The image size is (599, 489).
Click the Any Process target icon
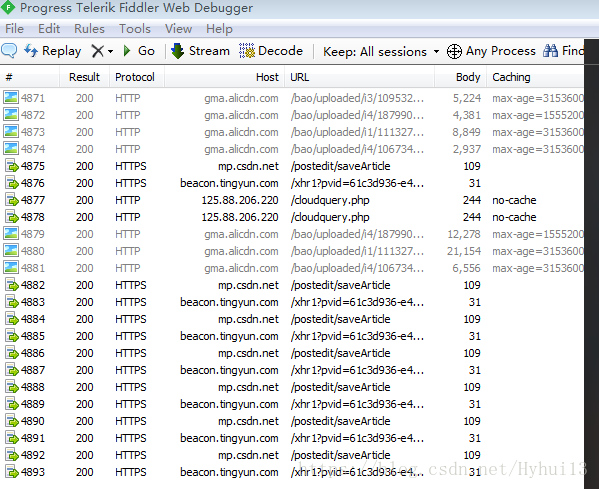tap(454, 51)
